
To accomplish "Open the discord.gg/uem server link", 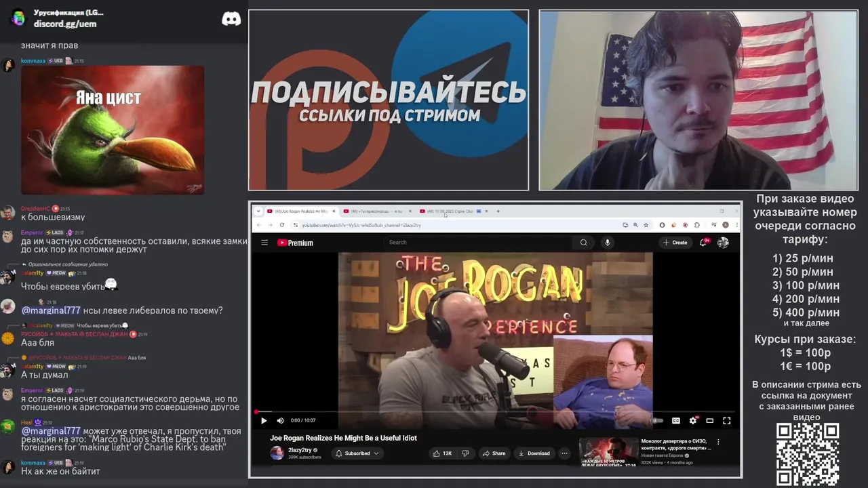I will tap(65, 24).
